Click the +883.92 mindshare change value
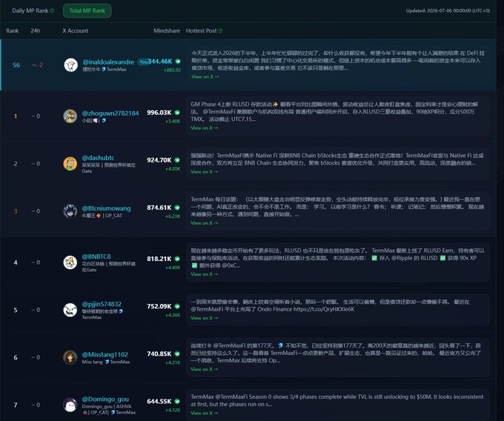This screenshot has height=421, width=504. 172,70
